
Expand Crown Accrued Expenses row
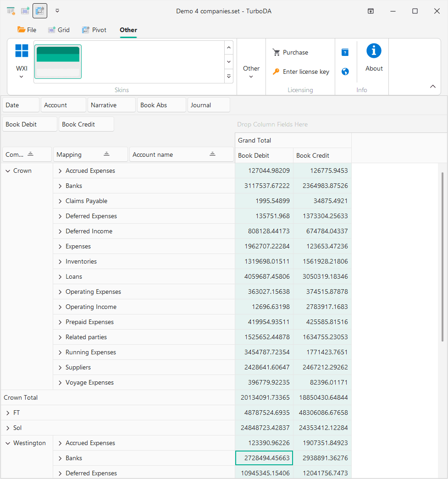60,171
